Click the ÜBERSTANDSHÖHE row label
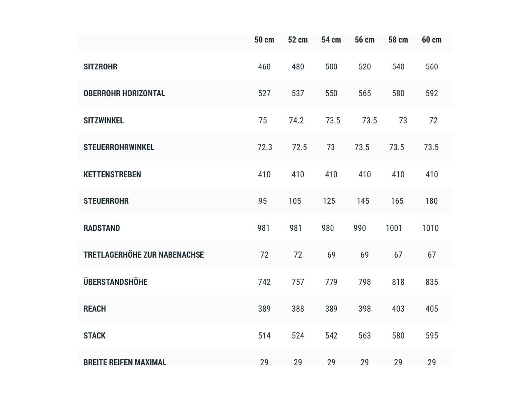532x399 pixels. (115, 282)
